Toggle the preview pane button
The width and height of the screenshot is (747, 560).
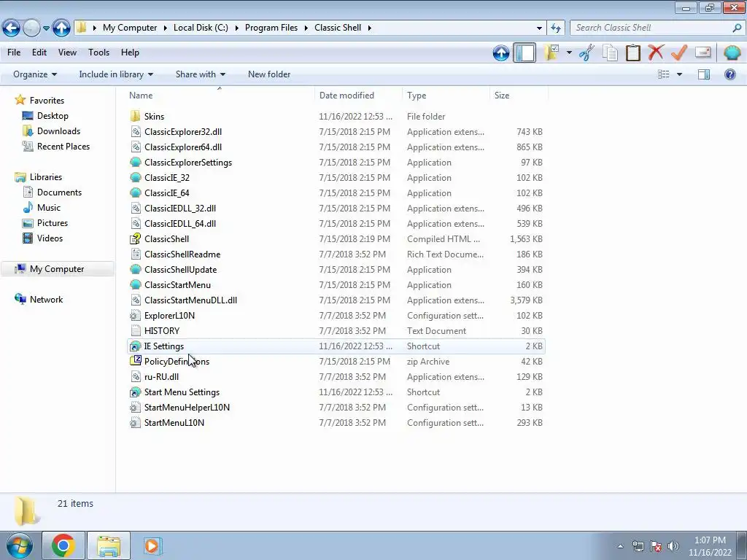(704, 74)
